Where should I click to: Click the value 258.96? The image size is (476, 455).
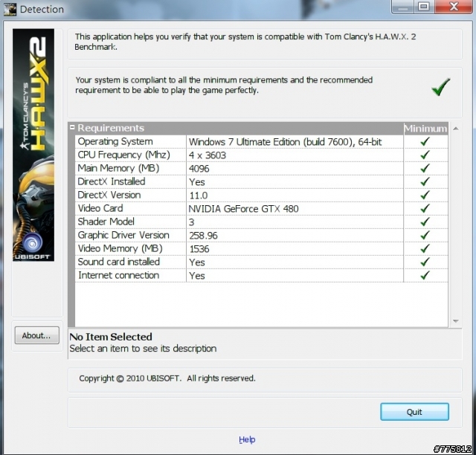(x=203, y=236)
